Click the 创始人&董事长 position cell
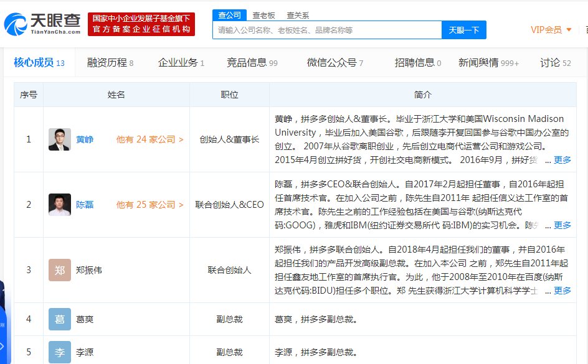The image size is (588, 364). coord(229,139)
